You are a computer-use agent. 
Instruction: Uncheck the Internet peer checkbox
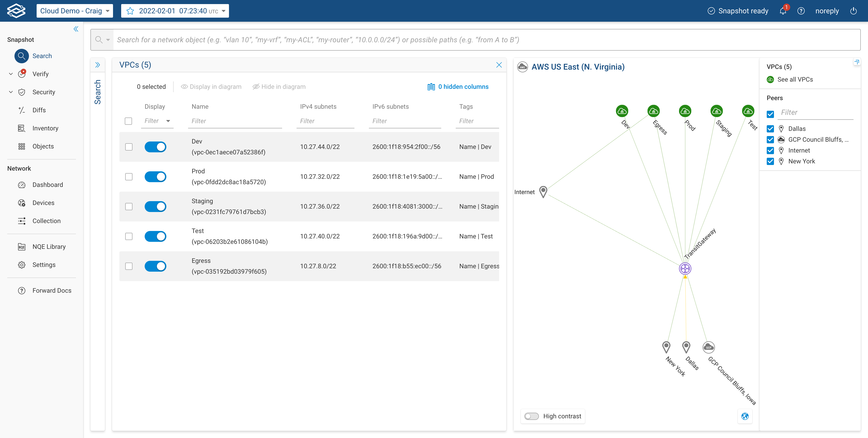pyautogui.click(x=770, y=150)
